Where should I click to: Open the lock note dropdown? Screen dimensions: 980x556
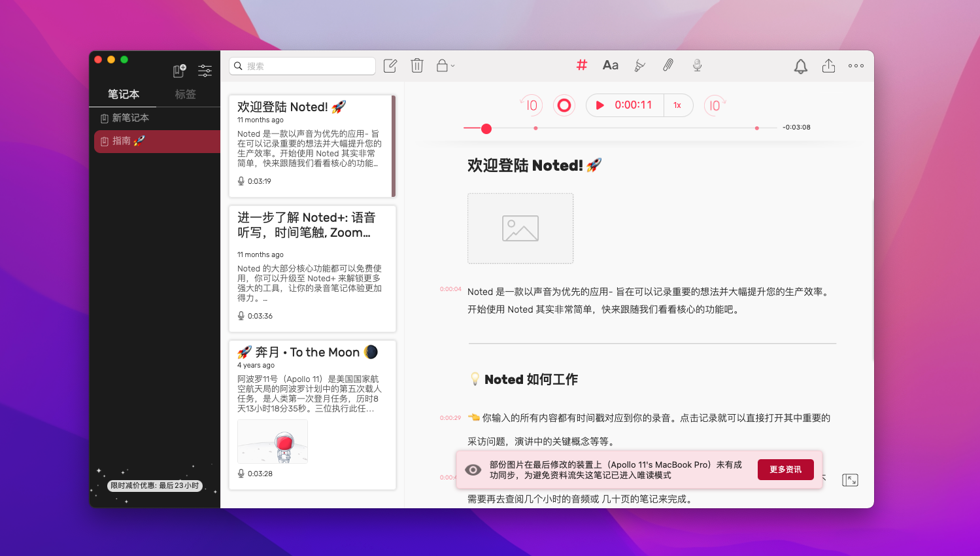point(445,65)
